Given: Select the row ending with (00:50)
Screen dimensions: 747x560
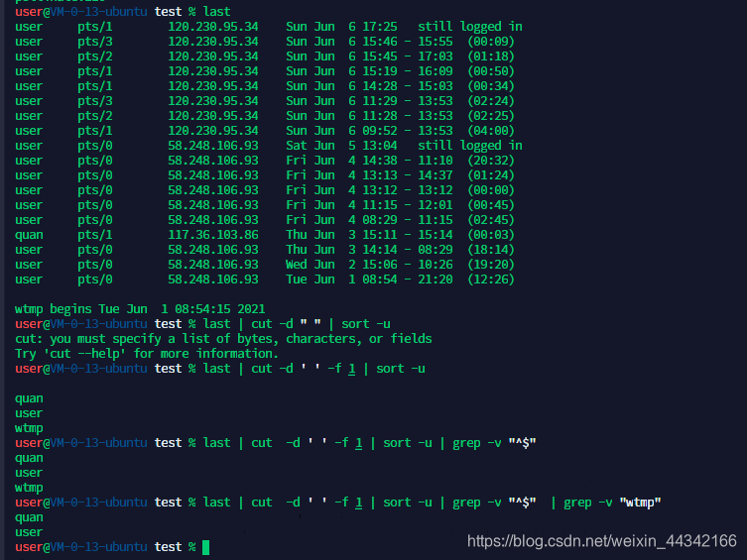Looking at the screenshot, I should coord(265,71).
